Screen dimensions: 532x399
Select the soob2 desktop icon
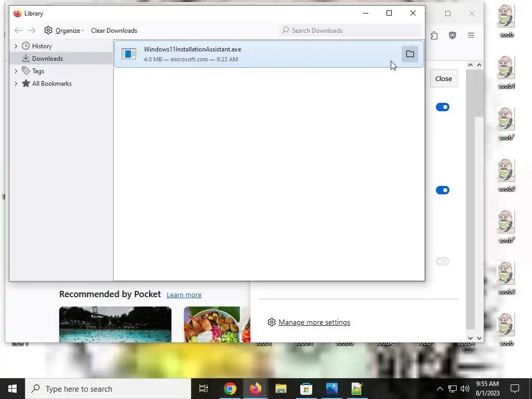pyautogui.click(x=506, y=176)
